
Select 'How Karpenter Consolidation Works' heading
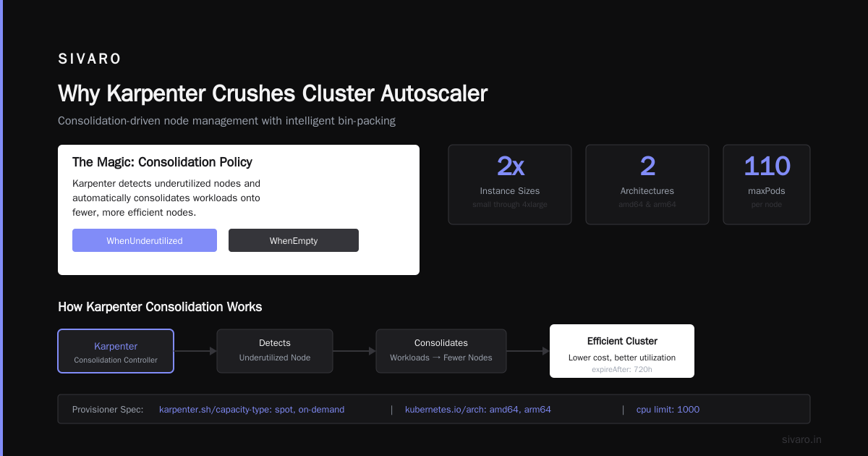click(160, 307)
